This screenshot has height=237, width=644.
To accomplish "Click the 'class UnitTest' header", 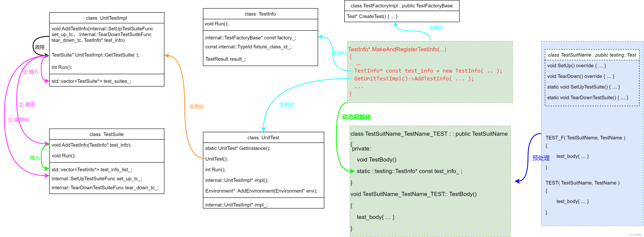I will [263, 137].
